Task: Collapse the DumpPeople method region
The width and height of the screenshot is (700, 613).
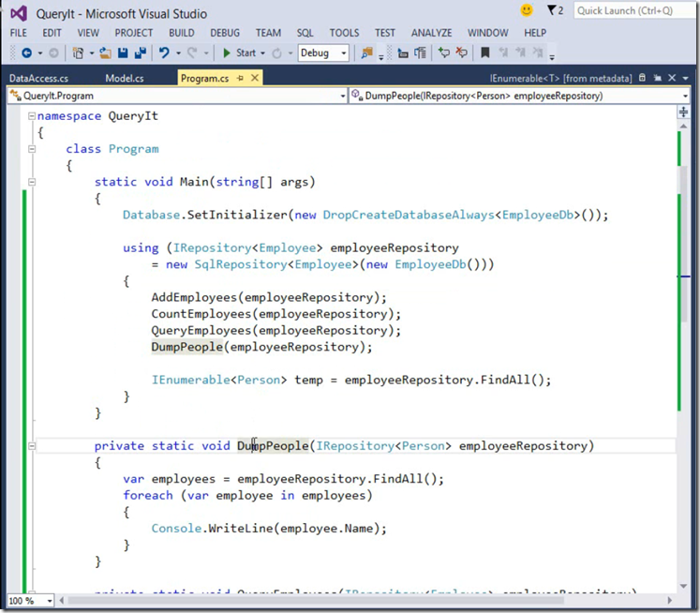Action: click(x=32, y=446)
